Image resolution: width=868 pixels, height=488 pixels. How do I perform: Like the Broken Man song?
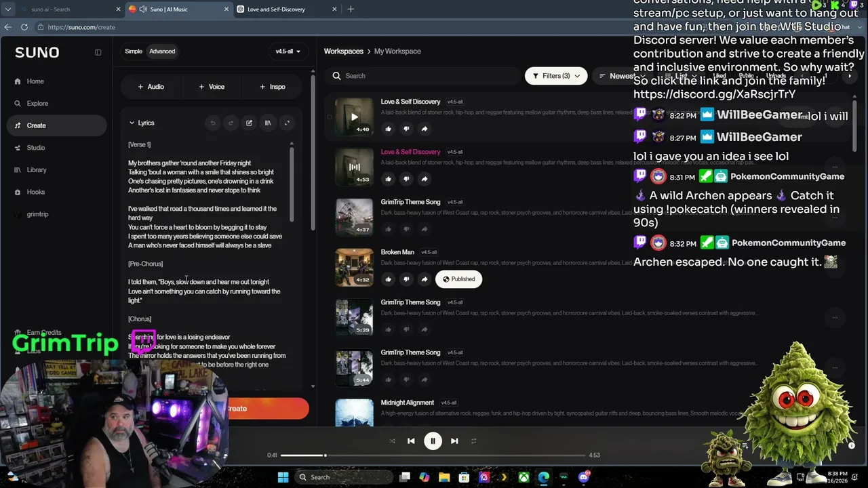[388, 279]
